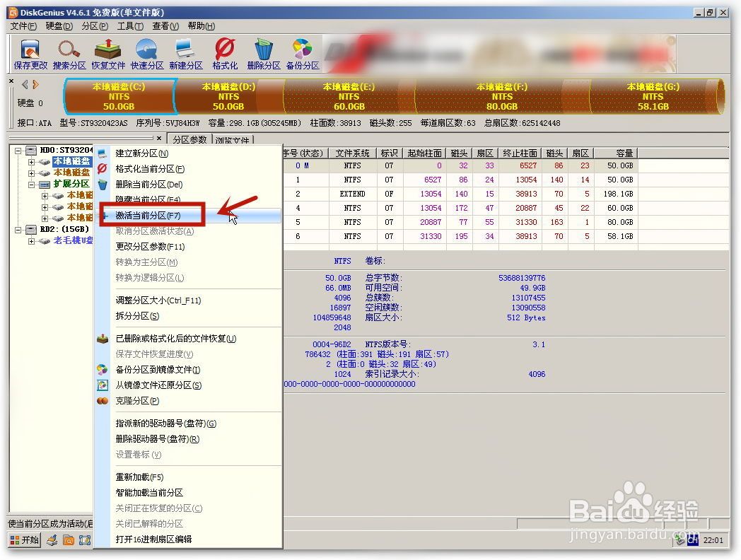The image size is (741, 560).
Task: Click the clone icon beside 克隆分区
Action: [103, 401]
